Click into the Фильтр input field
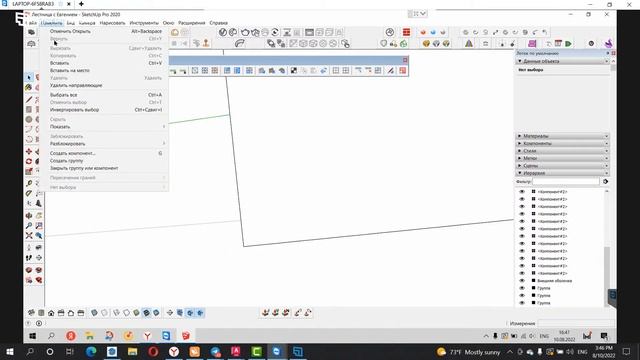Image resolution: width=640 pixels, height=360 pixels. [566, 181]
